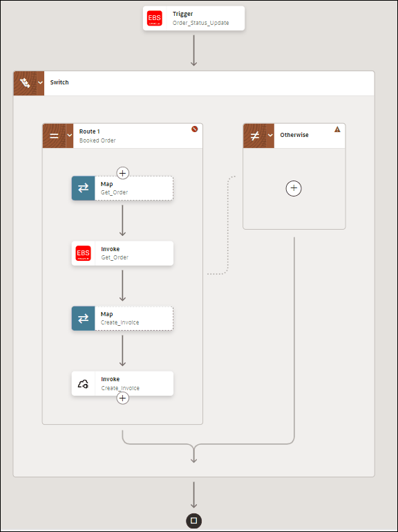Select the Trigger Order_Status_Update label
Viewport: 398px width, 532px height.
click(x=200, y=18)
